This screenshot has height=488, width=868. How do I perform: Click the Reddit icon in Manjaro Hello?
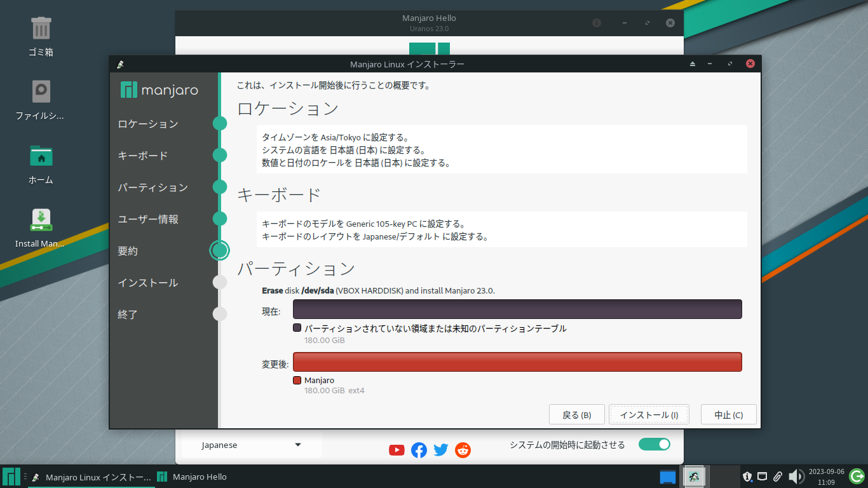click(x=463, y=450)
